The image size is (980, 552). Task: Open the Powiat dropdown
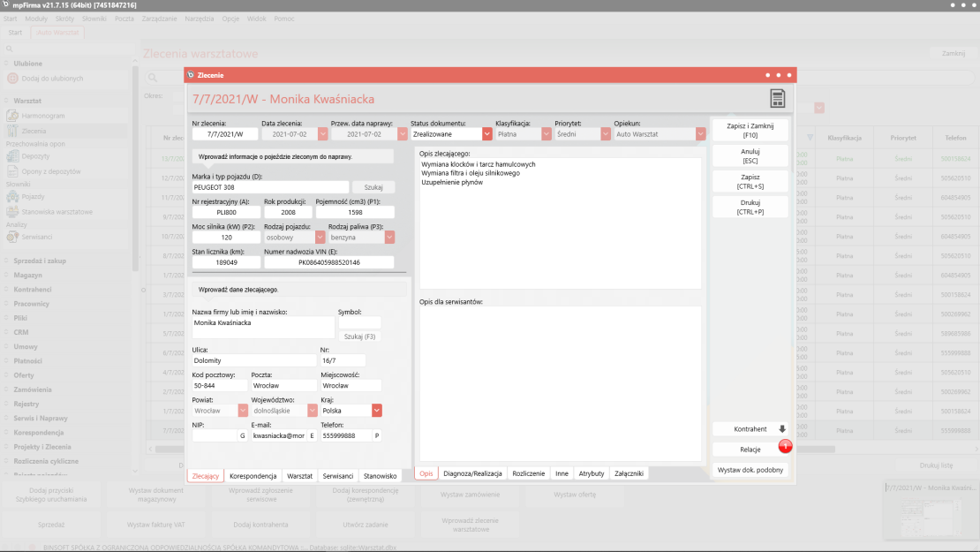point(243,411)
